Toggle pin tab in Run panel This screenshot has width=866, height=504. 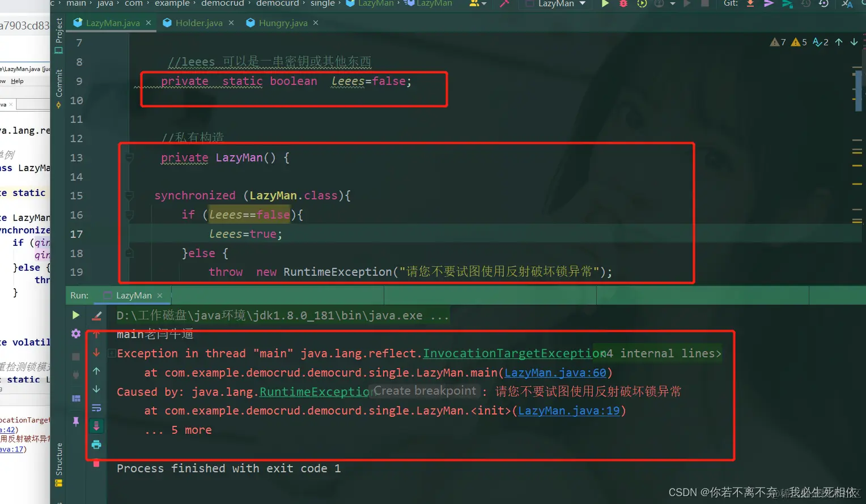76,421
